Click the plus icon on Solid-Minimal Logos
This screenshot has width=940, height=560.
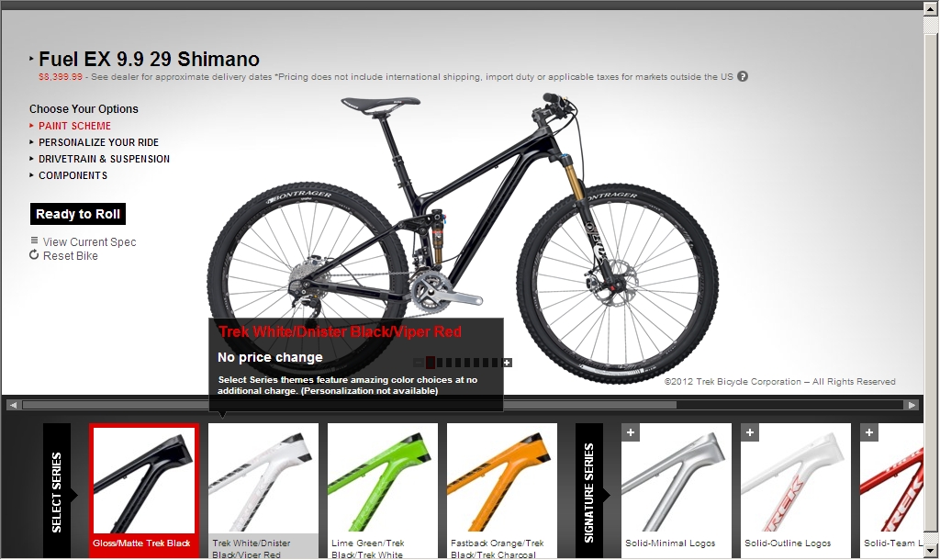[x=630, y=432]
